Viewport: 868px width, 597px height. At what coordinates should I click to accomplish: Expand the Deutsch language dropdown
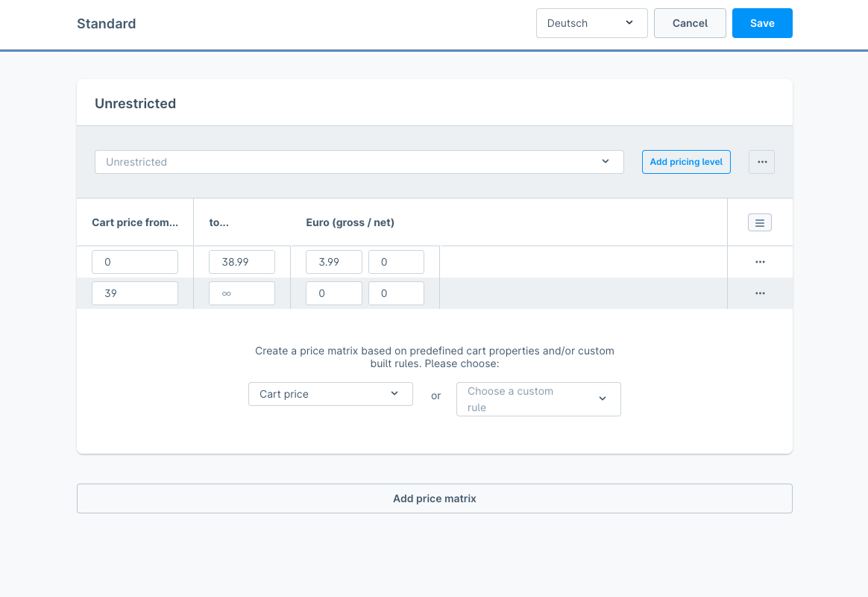[591, 23]
